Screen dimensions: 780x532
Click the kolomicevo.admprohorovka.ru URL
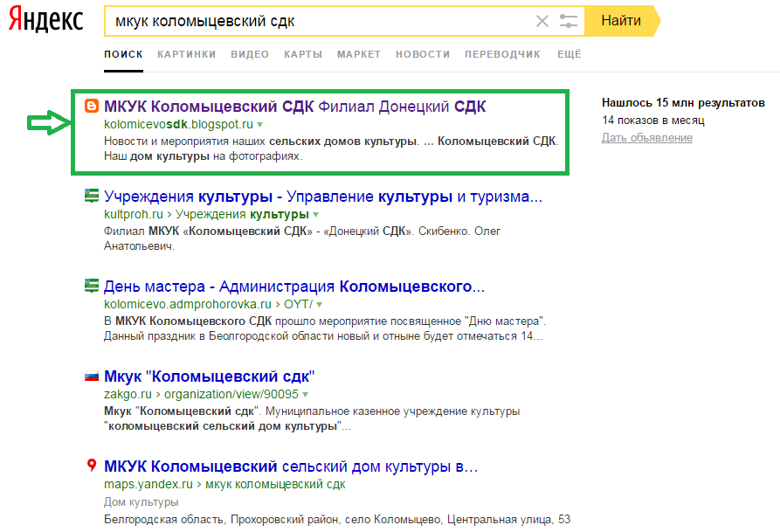[188, 304]
